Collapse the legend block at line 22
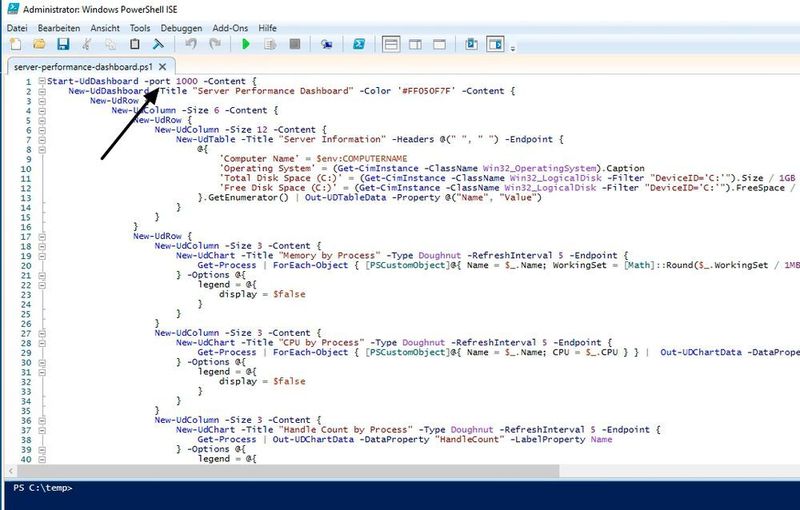This screenshot has height=510, width=800. click(x=42, y=285)
